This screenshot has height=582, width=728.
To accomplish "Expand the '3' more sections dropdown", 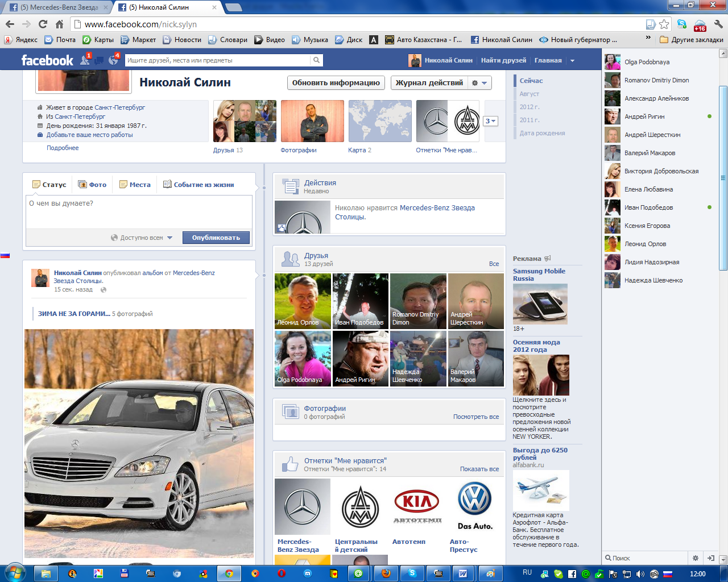I will coord(490,121).
